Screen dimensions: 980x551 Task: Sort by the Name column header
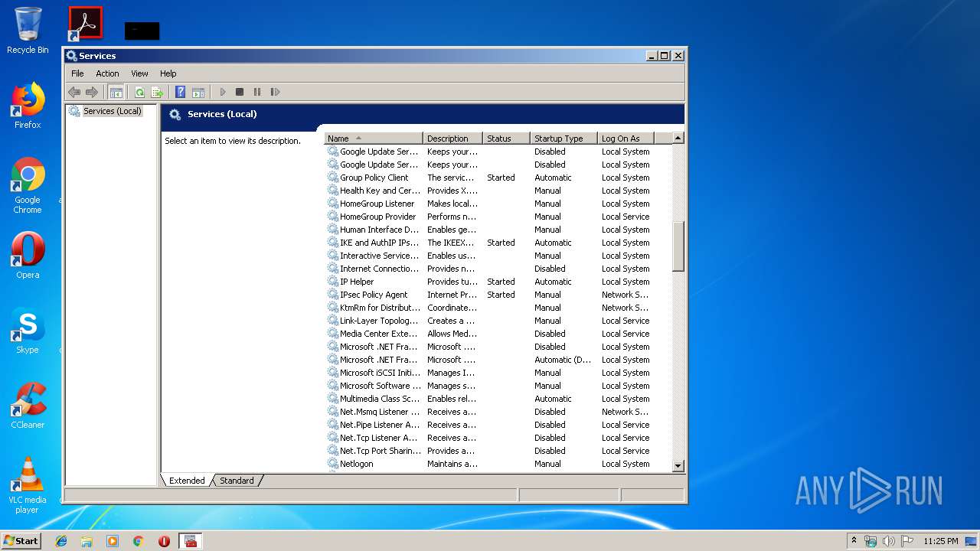[374, 139]
